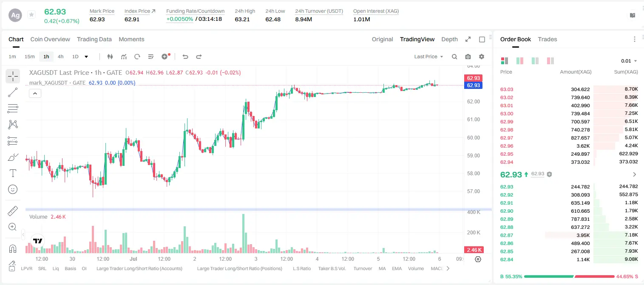644x285 pixels.
Task: Open the chart indicators menu icon
Action: [124, 57]
